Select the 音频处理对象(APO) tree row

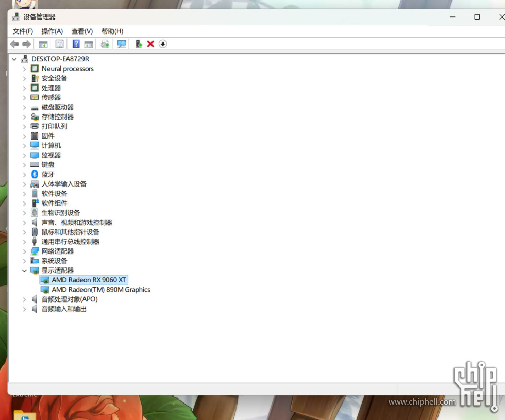pos(69,299)
